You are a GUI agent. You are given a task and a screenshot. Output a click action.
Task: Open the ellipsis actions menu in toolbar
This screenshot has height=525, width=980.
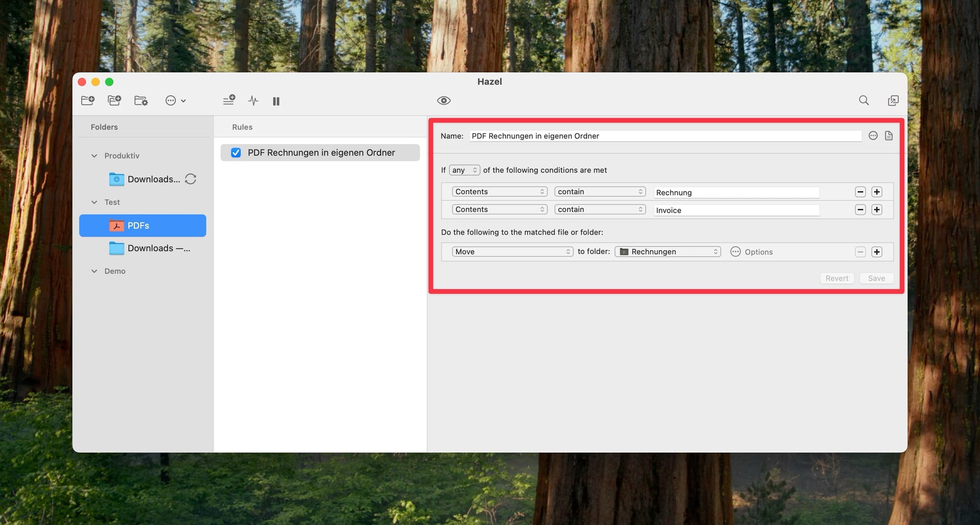tap(175, 100)
